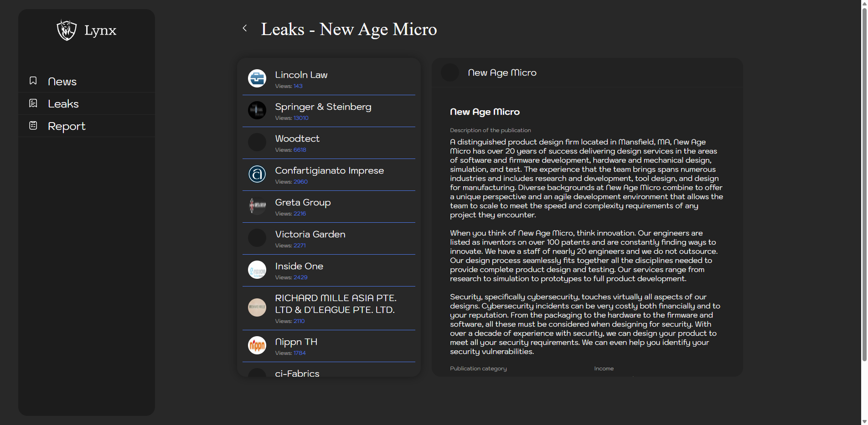Screen dimensions: 868x425
Task: Click the scrollbar down arrow at bottom
Action: click(x=864, y=421)
